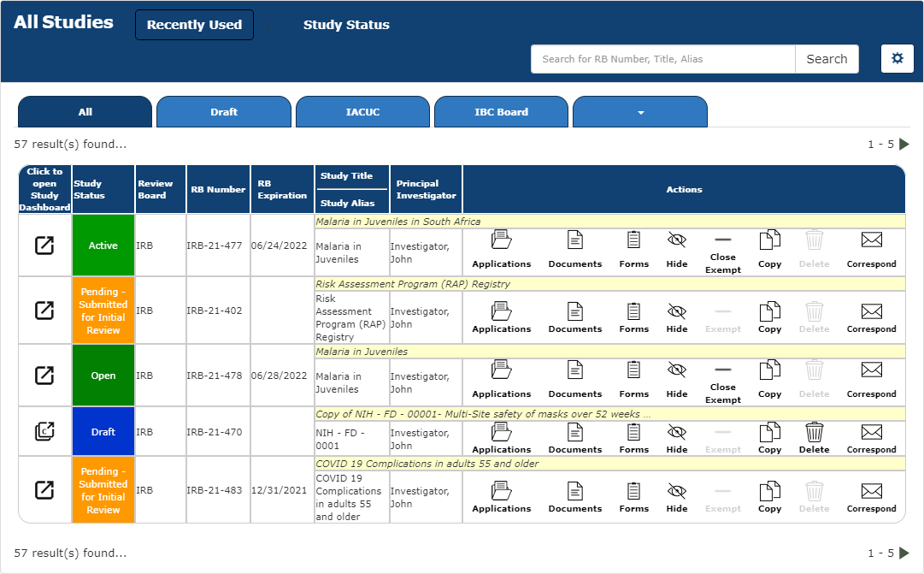Select Recently Used view
This screenshot has width=924, height=574.
coord(195,25)
